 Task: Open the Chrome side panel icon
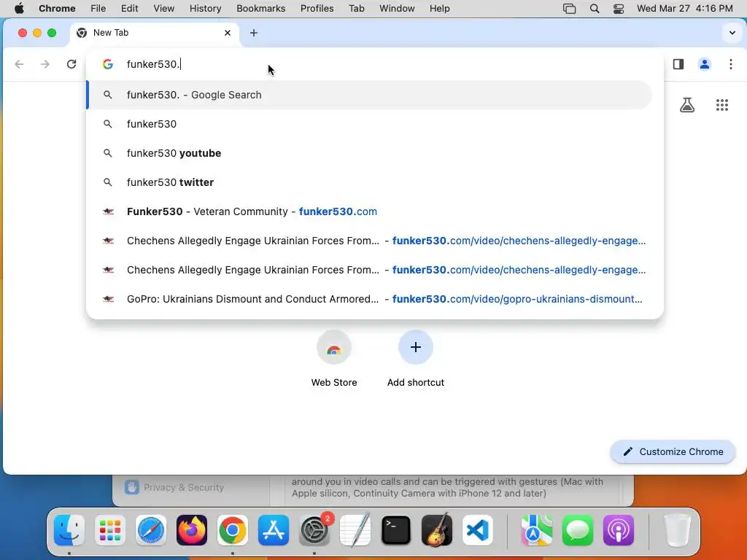click(678, 64)
